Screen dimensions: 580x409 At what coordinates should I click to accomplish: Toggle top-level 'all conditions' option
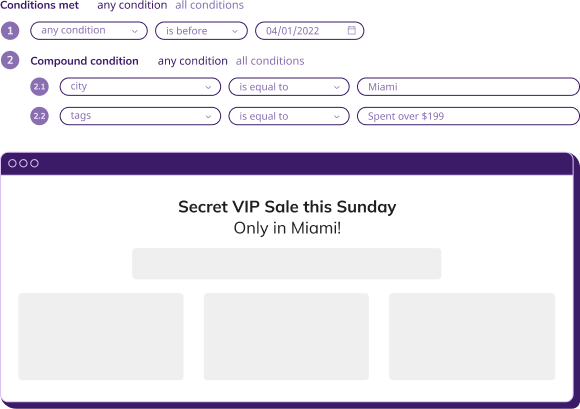tap(209, 5)
